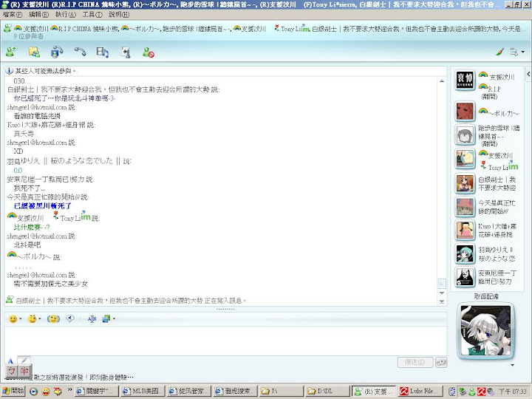
Task: Open Luke File taskbar window
Action: click(421, 391)
